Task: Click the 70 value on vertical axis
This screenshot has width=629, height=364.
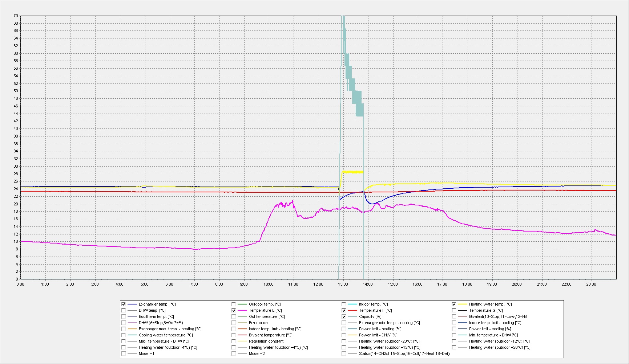Action: pyautogui.click(x=16, y=16)
